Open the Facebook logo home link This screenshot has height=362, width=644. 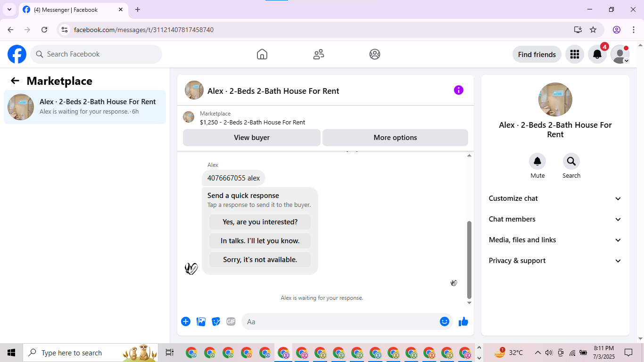[x=17, y=54]
